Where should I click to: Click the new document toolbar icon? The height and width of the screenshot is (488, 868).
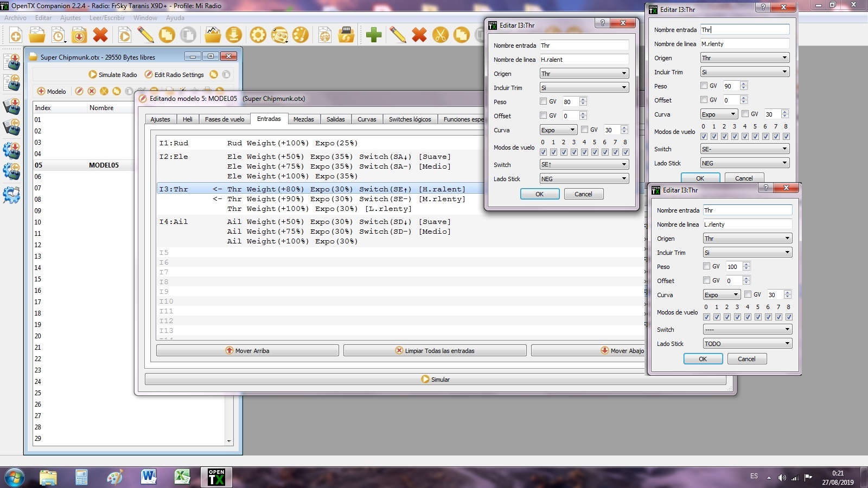16,36
